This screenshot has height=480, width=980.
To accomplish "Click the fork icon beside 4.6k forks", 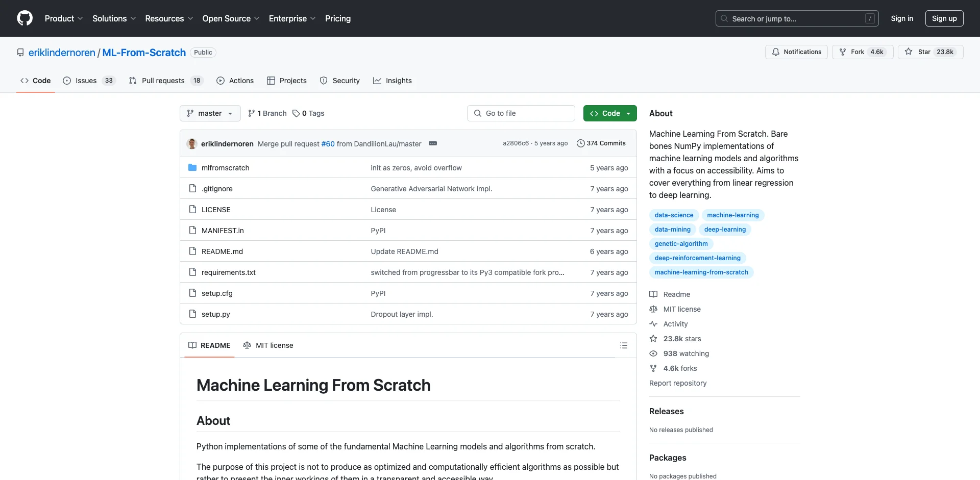I will (x=653, y=368).
